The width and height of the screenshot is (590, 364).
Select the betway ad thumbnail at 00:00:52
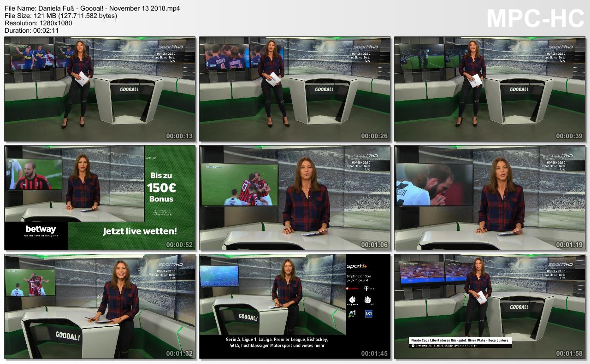[x=100, y=198]
